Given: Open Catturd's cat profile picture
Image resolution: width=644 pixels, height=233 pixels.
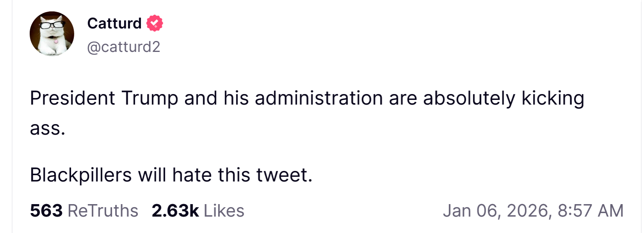Looking at the screenshot, I should coord(52,34).
